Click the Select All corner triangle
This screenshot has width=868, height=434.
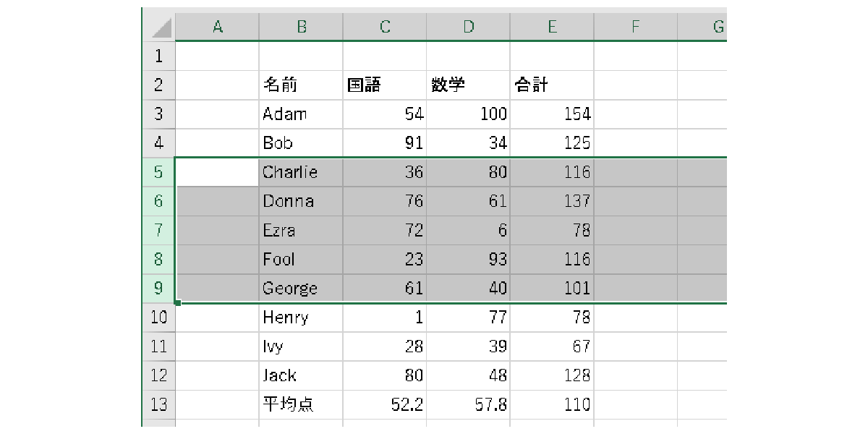pyautogui.click(x=161, y=28)
